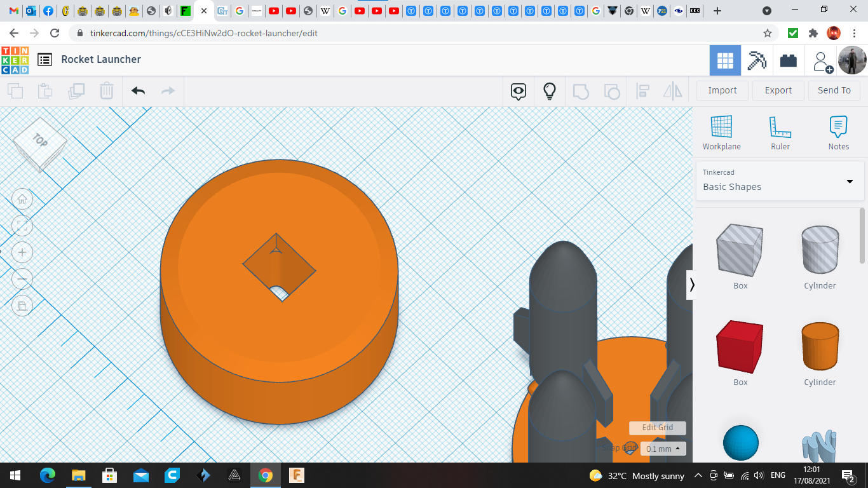Expand the Basic Shapes category dropdown
Image resolution: width=868 pixels, height=488 pixels.
click(780, 181)
